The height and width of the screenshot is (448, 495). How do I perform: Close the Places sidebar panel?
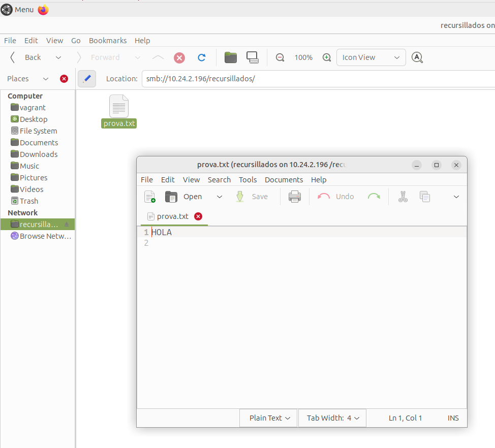coord(64,79)
